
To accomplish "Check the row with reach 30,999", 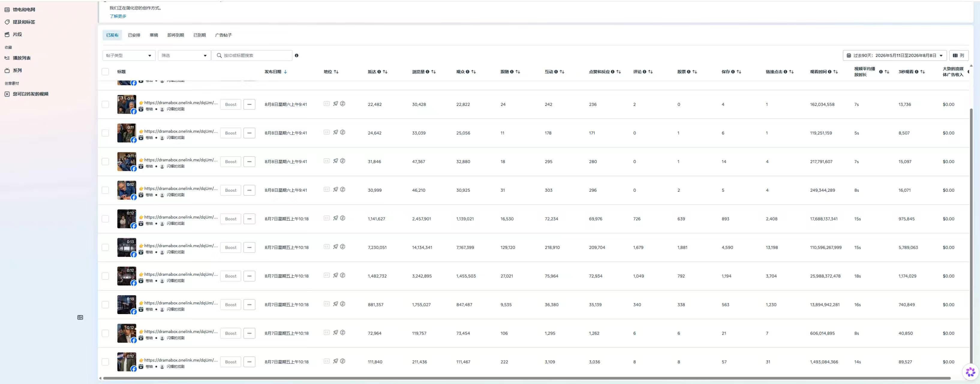I will (x=105, y=190).
